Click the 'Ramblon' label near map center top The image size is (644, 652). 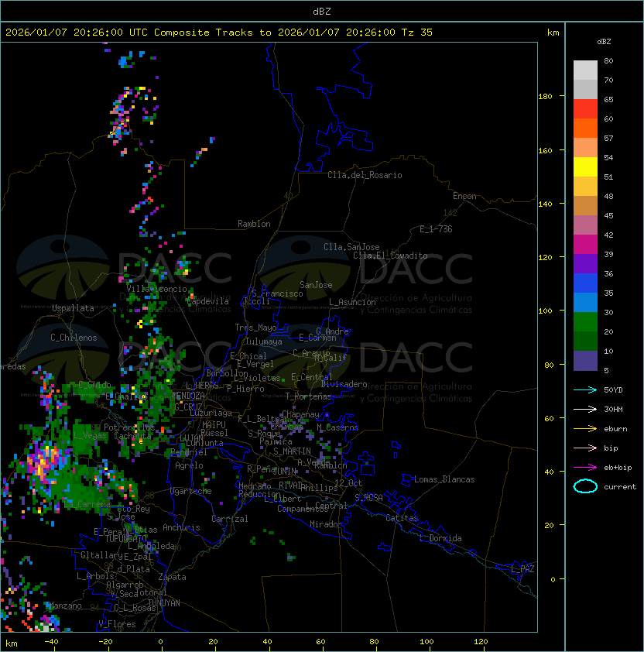click(x=254, y=224)
